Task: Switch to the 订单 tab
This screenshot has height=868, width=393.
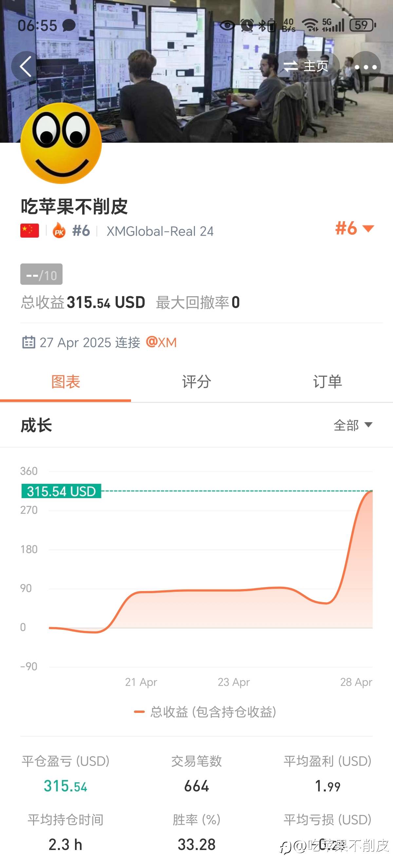Action: click(327, 382)
